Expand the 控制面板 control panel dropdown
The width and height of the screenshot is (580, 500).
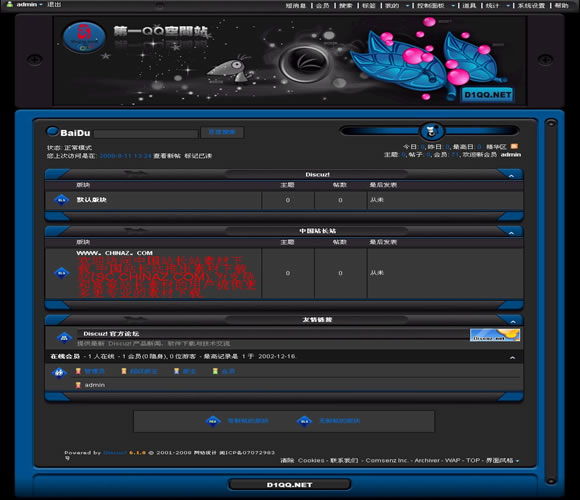click(436, 6)
